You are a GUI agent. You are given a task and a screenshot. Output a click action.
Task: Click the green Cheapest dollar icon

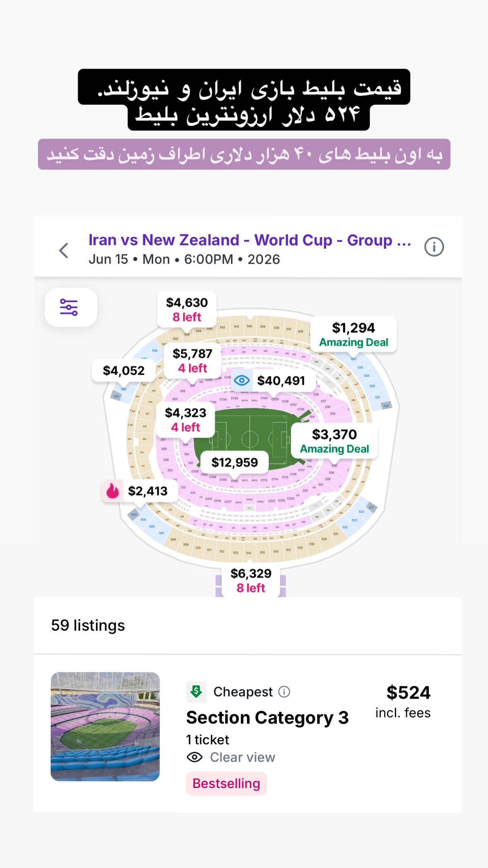coord(196,692)
